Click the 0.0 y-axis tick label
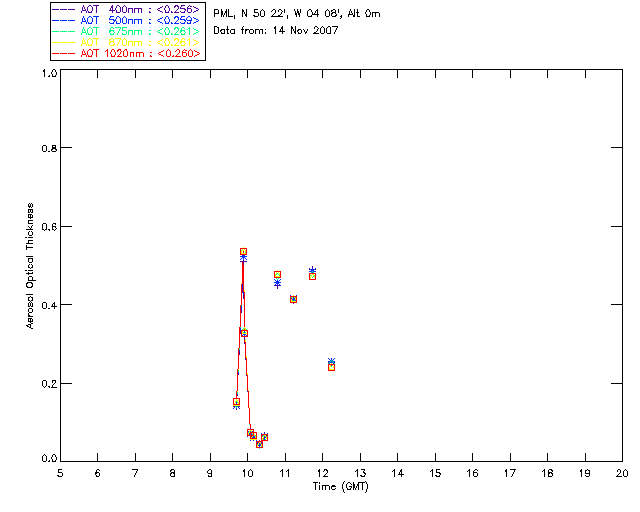 click(49, 459)
